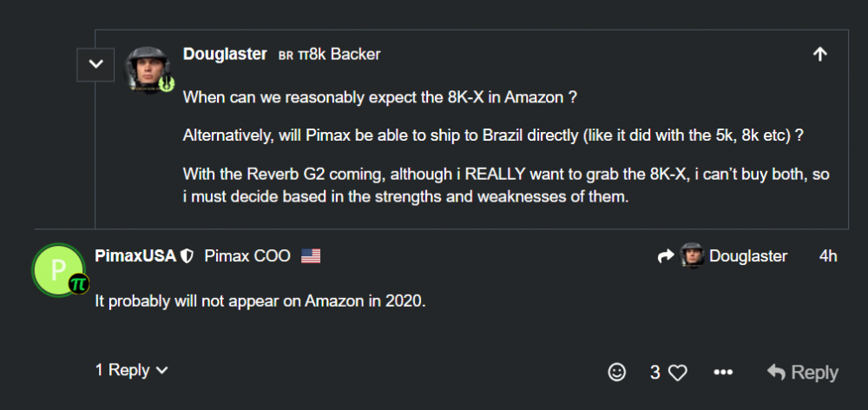Click the moderator shield icon
This screenshot has width=868, height=410.
tap(186, 256)
